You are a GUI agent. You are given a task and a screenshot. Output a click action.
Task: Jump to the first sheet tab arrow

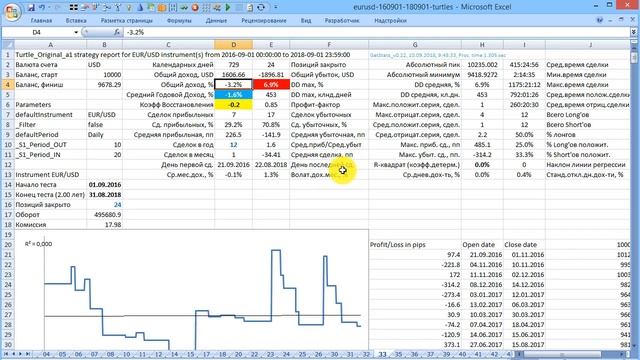6,354
